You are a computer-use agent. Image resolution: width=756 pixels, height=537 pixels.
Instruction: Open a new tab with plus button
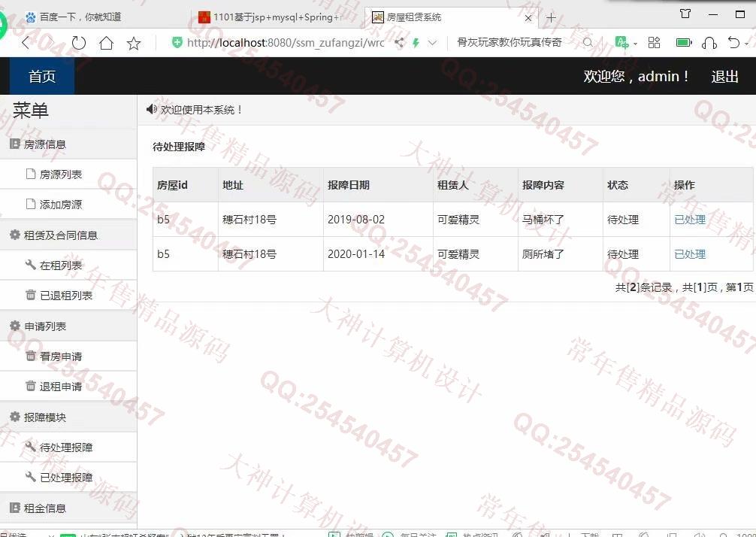tap(551, 18)
